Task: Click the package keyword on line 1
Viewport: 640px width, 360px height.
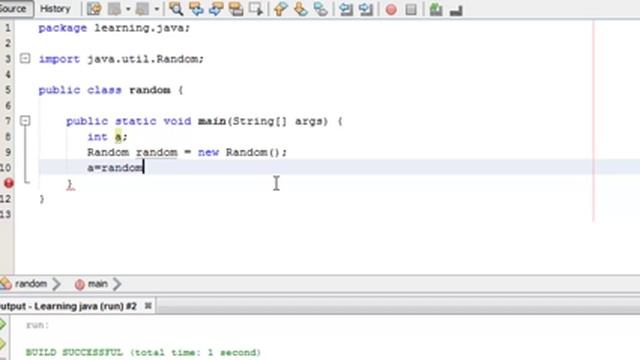Action: [x=62, y=28]
